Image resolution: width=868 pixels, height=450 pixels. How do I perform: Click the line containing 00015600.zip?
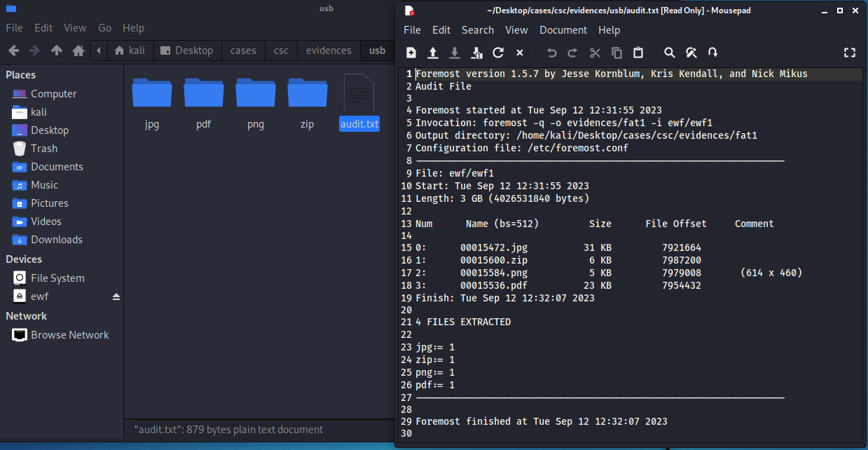[558, 260]
